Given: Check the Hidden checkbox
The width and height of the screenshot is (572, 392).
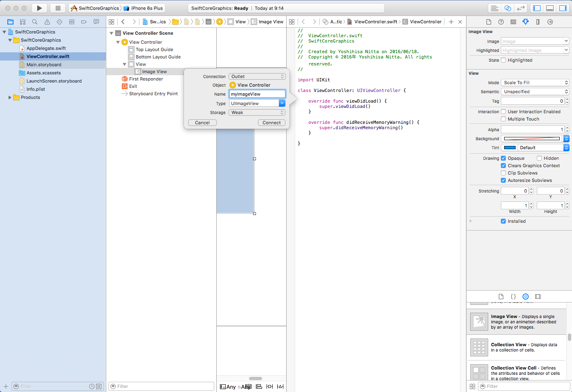Looking at the screenshot, I should [539, 158].
